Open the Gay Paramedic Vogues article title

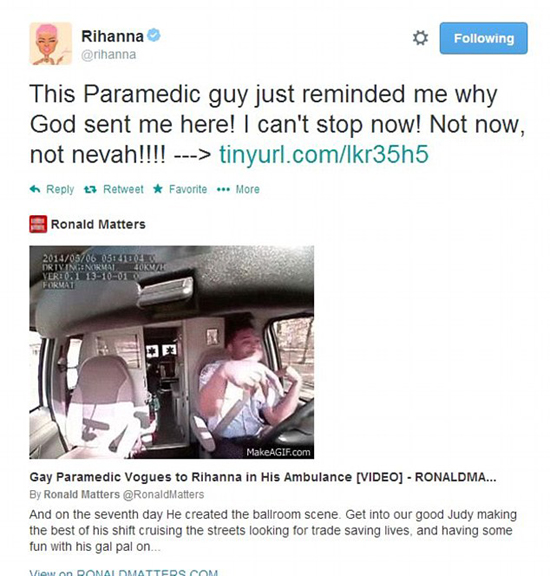(x=263, y=477)
